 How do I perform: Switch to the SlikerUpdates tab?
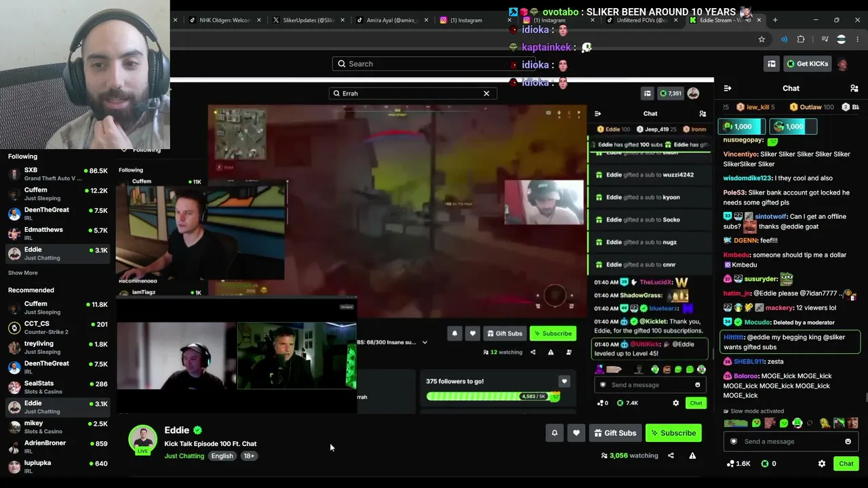[x=308, y=20]
